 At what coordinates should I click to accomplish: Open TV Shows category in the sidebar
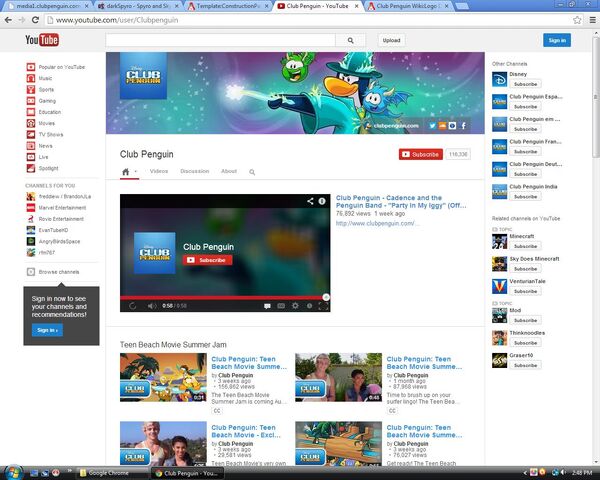[x=45, y=134]
